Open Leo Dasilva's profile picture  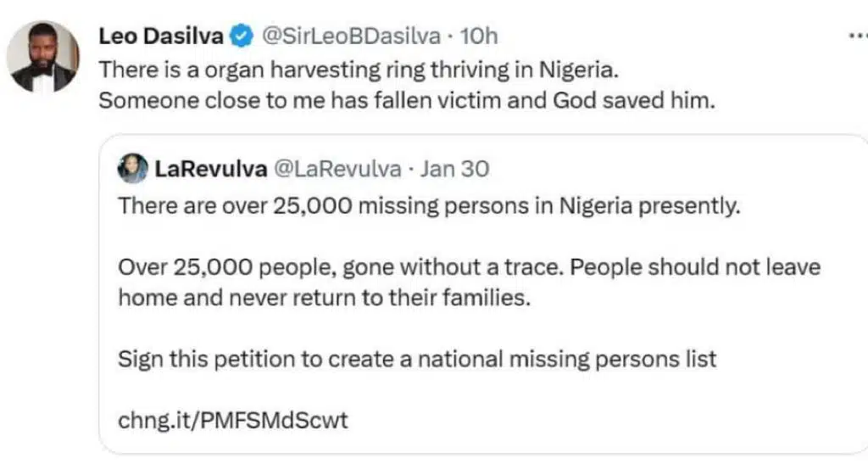tap(42, 57)
